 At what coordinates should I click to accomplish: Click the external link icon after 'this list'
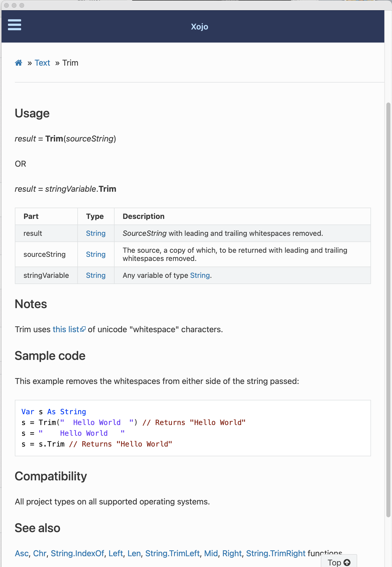[x=83, y=329]
